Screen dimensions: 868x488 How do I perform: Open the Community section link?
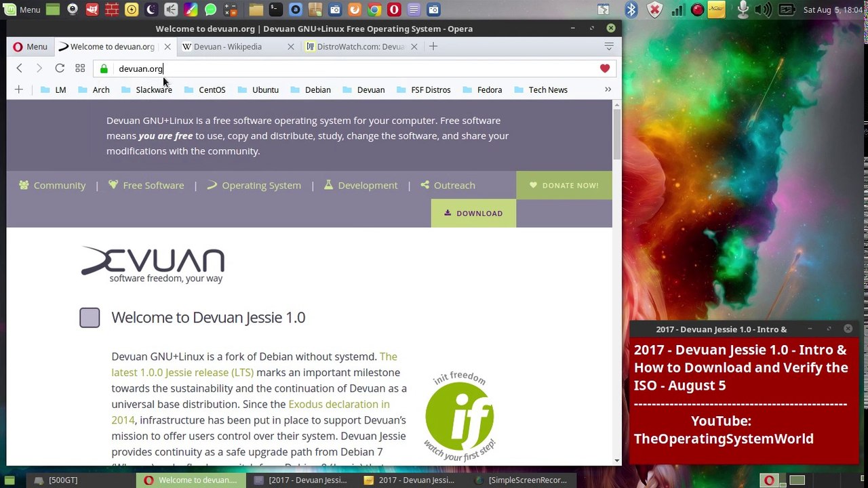52,185
